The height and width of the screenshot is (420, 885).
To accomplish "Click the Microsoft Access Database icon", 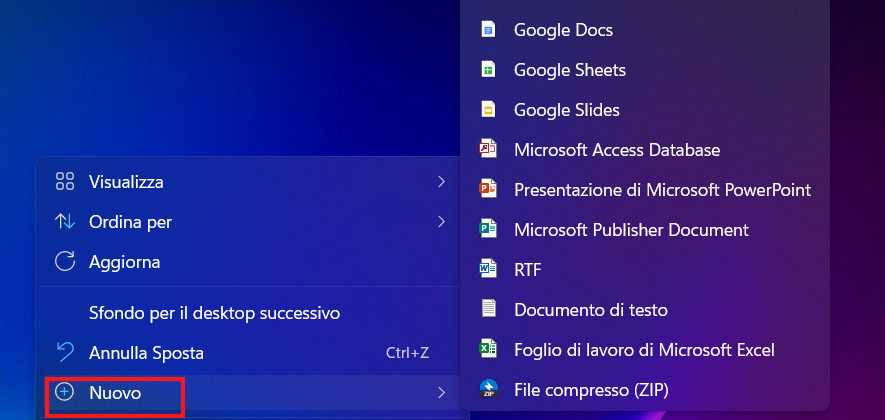I will tap(488, 150).
